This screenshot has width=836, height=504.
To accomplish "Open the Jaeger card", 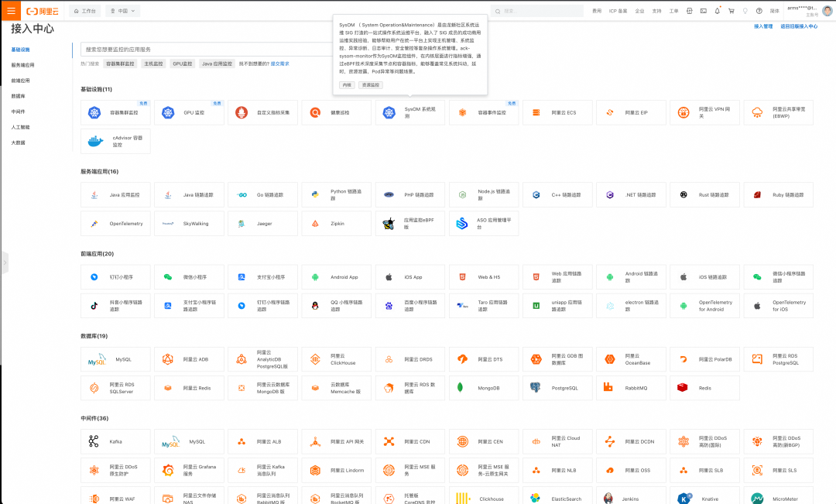I will pyautogui.click(x=263, y=224).
